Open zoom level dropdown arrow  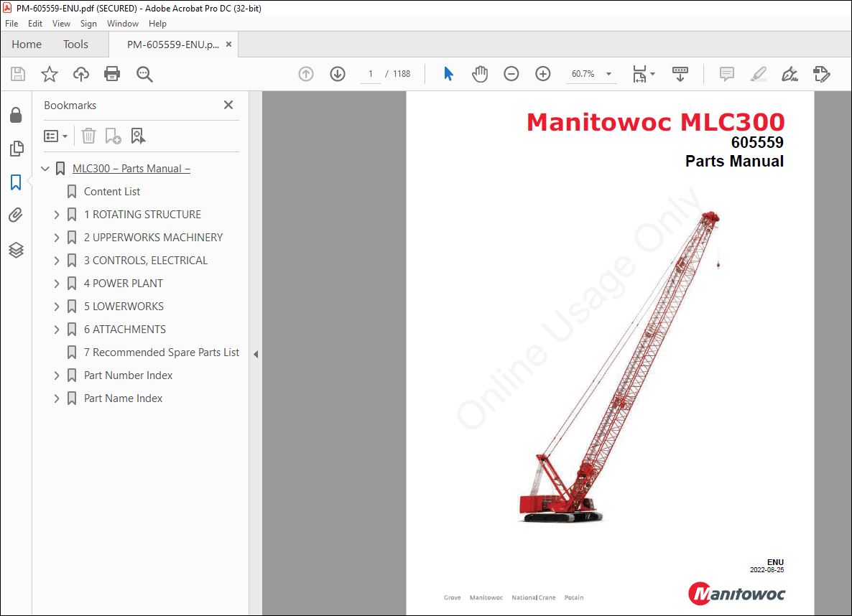pos(608,74)
